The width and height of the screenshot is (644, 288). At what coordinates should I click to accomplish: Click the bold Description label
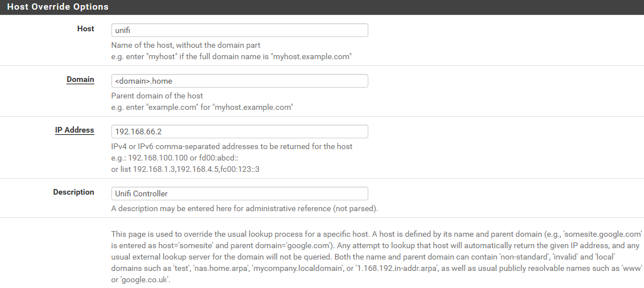coord(73,192)
